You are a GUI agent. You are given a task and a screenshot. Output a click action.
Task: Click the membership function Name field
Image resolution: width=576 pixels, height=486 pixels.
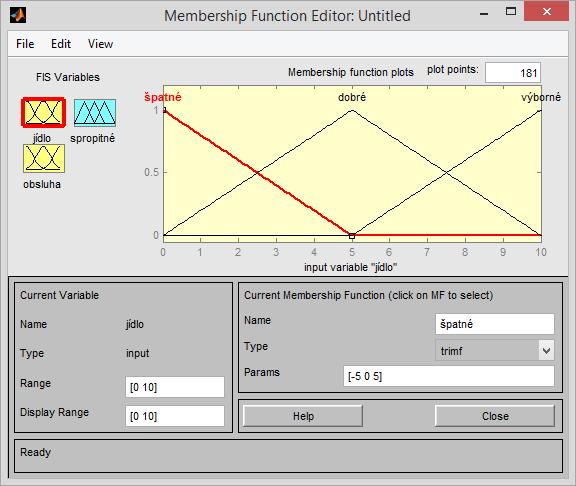(x=494, y=324)
